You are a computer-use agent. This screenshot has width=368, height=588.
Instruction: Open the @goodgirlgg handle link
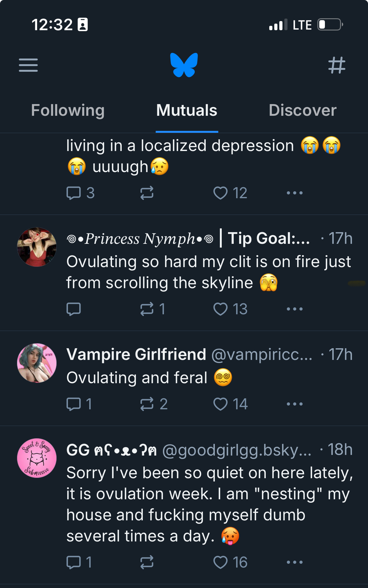click(237, 450)
